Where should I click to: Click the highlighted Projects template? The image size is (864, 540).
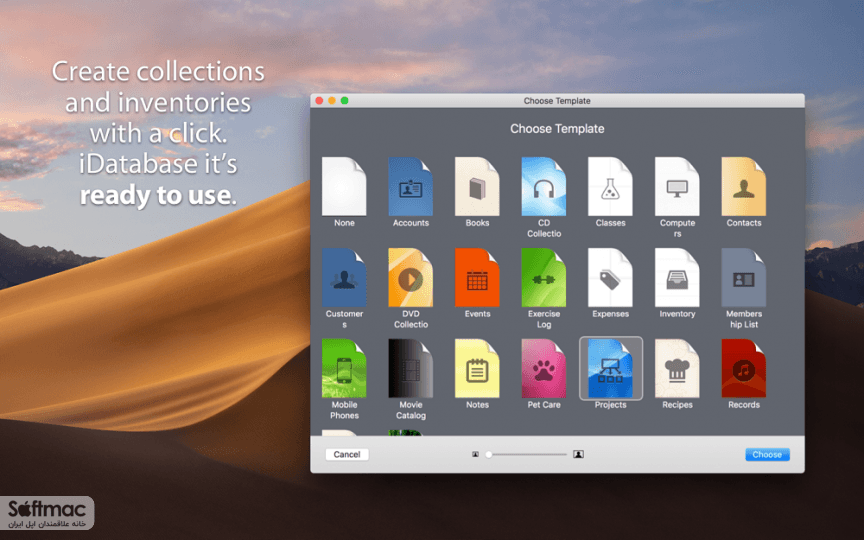point(611,368)
